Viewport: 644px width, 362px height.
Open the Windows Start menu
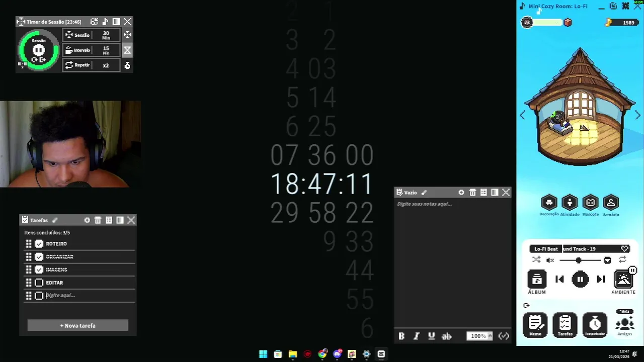pyautogui.click(x=263, y=354)
